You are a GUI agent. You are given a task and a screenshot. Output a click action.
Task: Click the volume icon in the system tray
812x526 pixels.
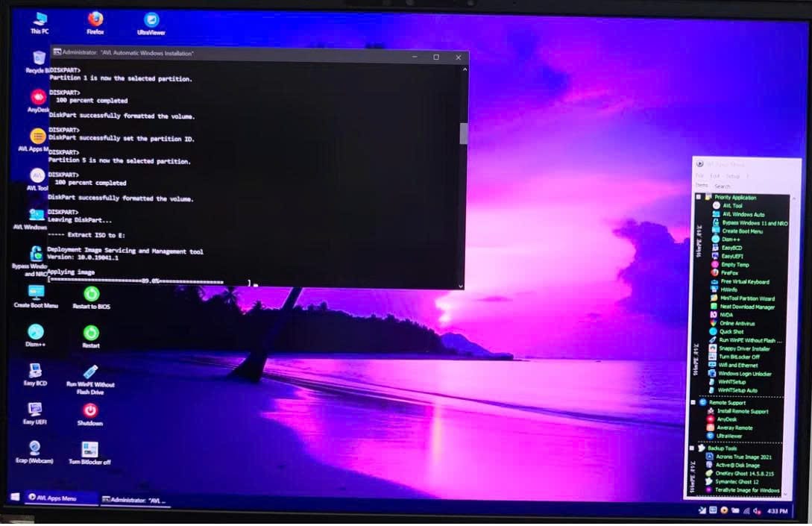pyautogui.click(x=757, y=510)
